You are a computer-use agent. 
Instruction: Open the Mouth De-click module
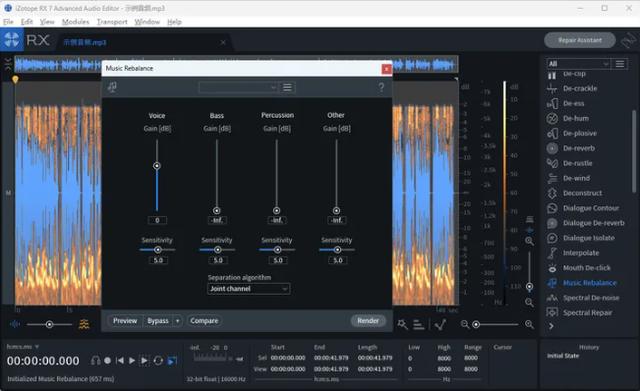[587, 268]
